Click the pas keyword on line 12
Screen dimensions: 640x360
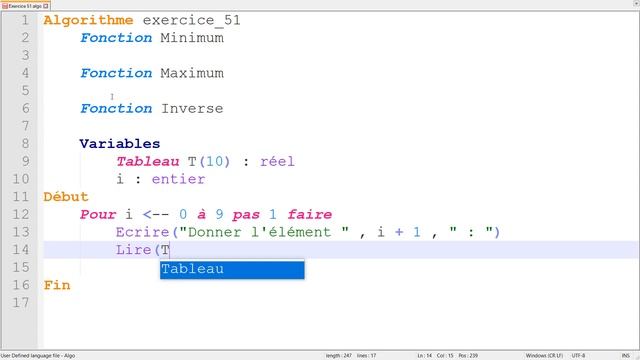(246, 215)
